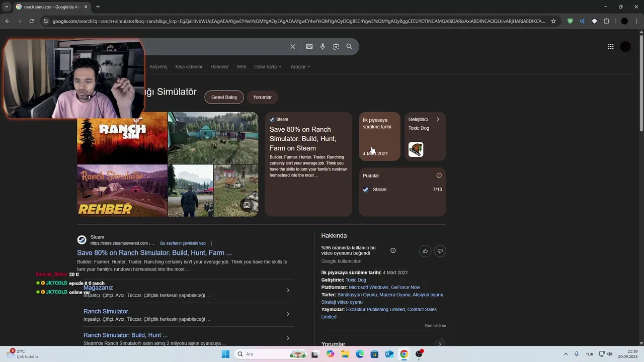Click the Simülasyon Oyunu genre link
The image size is (644, 362).
click(357, 295)
